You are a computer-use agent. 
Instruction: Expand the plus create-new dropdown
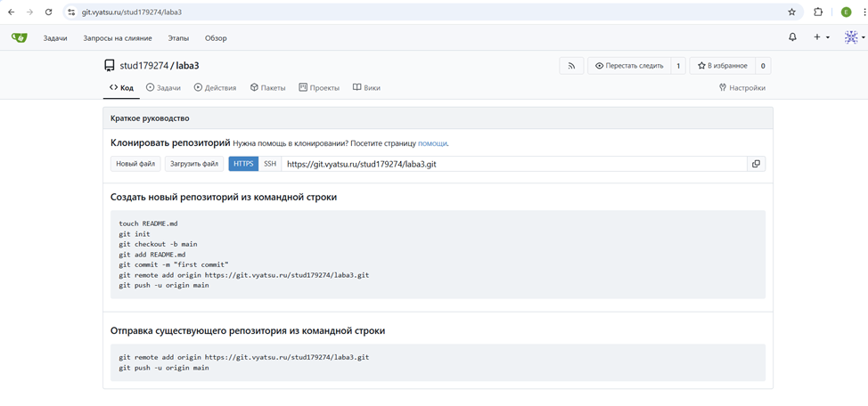[x=821, y=37]
